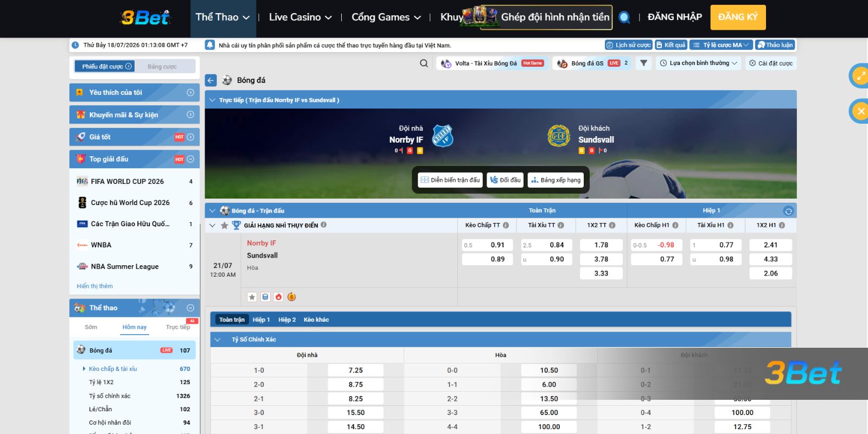Click the info icon next to Tài Xỉu H1
The image size is (868, 434).
coord(731,225)
